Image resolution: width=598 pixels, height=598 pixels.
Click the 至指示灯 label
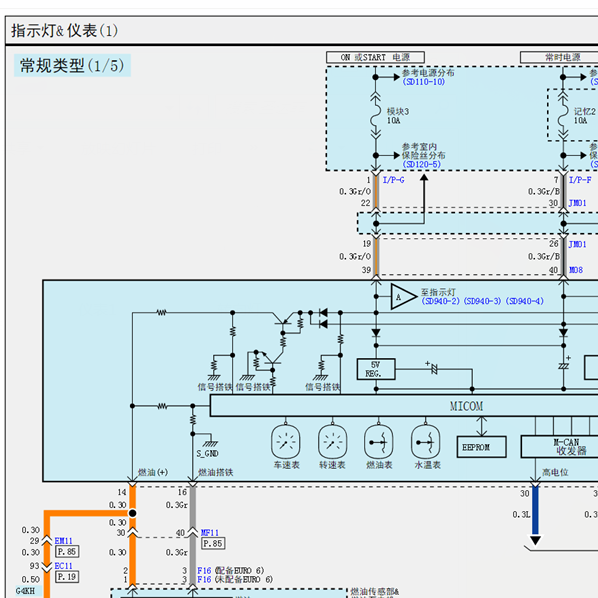click(x=438, y=292)
